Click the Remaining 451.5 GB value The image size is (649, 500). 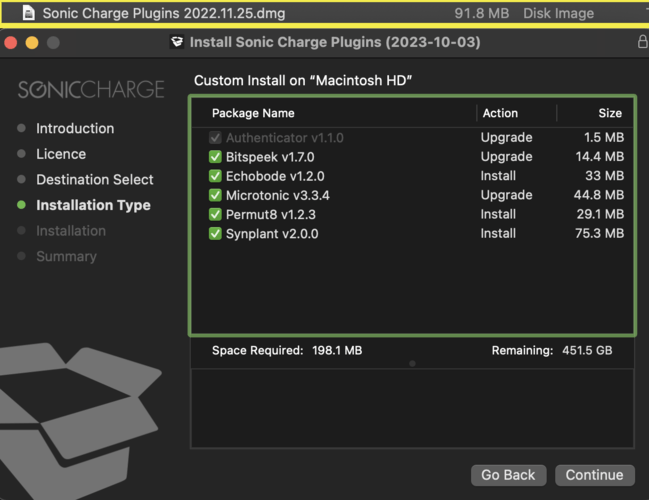click(x=587, y=350)
